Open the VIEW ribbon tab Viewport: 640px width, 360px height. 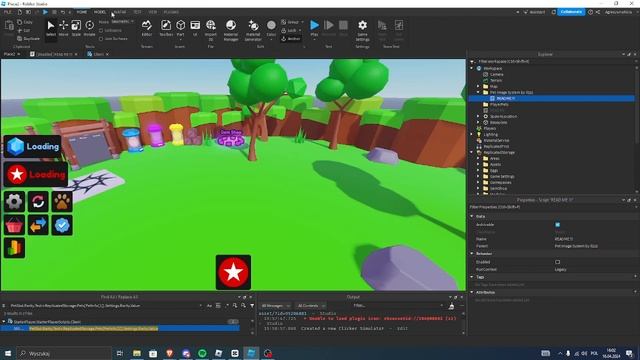click(153, 12)
